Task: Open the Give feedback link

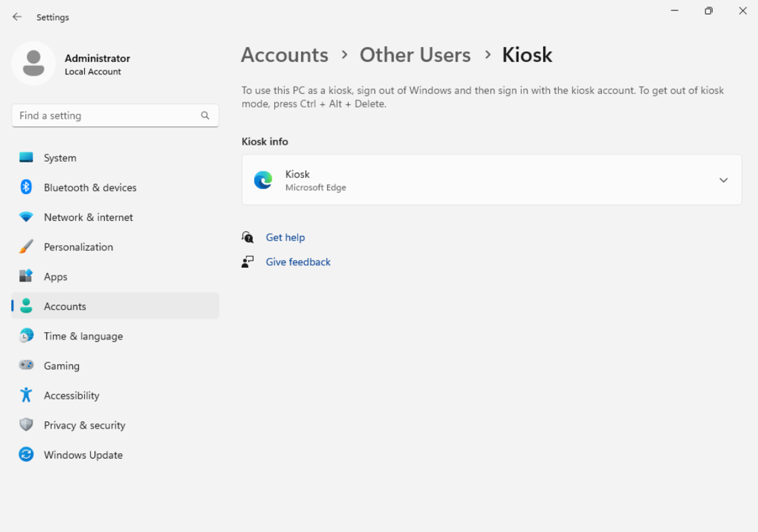Action: point(298,262)
